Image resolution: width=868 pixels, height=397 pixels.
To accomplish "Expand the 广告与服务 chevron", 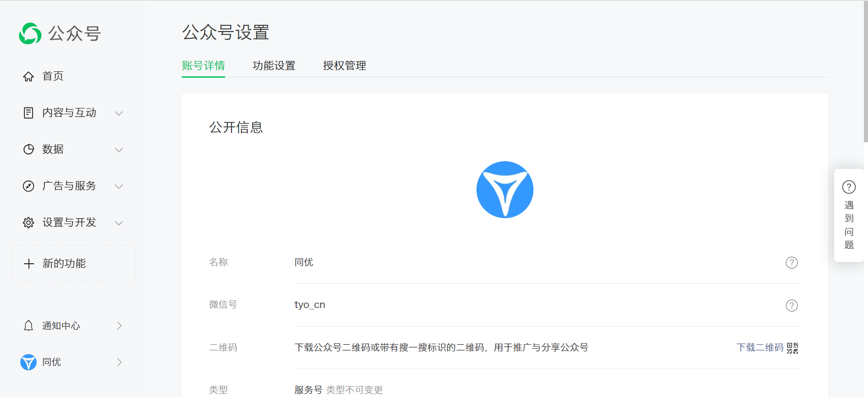I will (x=119, y=186).
